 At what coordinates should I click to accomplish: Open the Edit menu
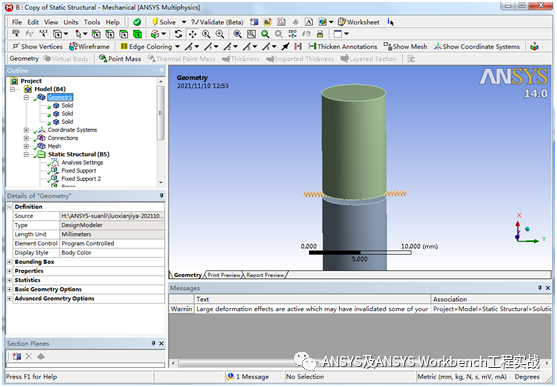[x=33, y=22]
